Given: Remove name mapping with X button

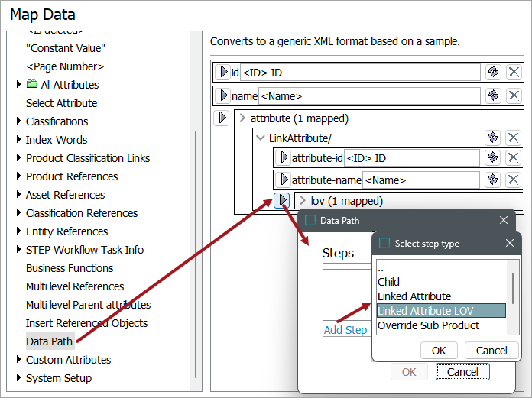Looking at the screenshot, I should point(514,95).
